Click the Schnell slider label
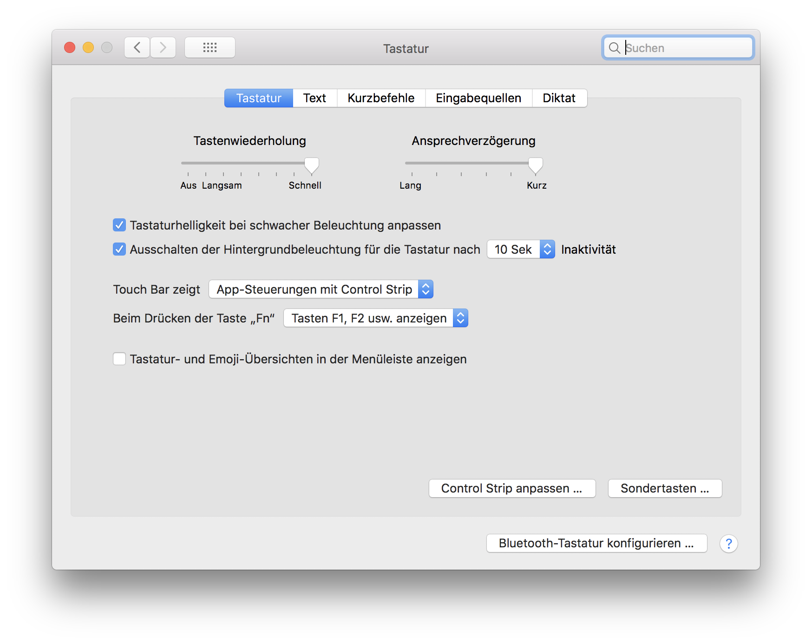 [305, 185]
